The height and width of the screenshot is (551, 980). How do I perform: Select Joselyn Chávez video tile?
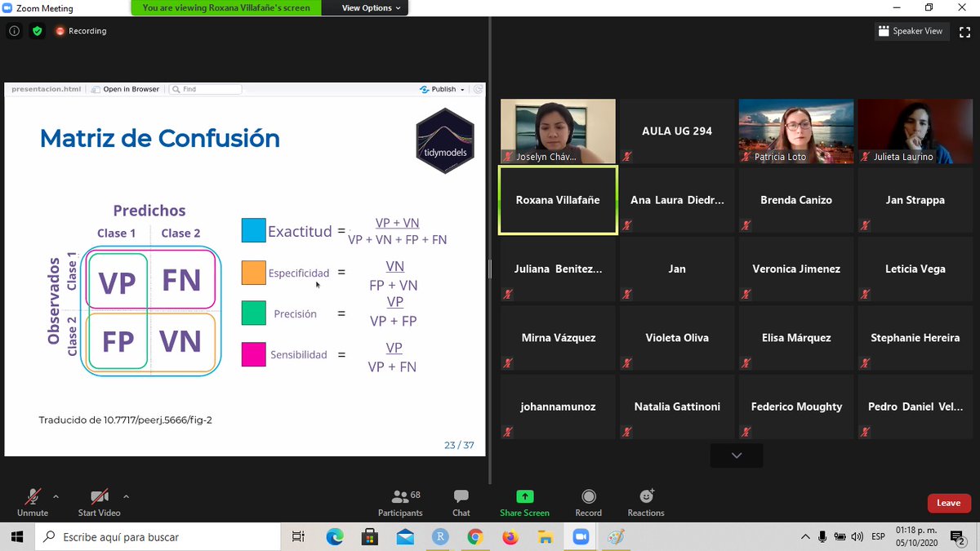(x=558, y=131)
